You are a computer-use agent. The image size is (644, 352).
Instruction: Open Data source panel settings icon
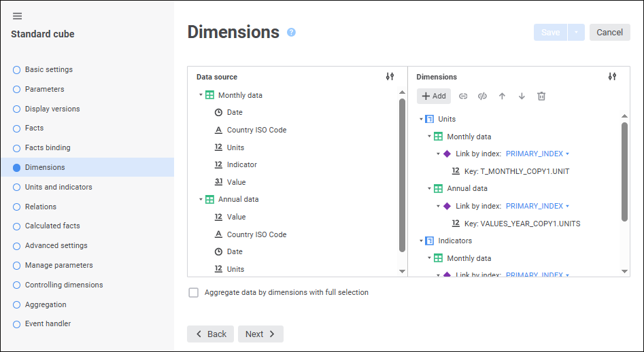(x=390, y=77)
